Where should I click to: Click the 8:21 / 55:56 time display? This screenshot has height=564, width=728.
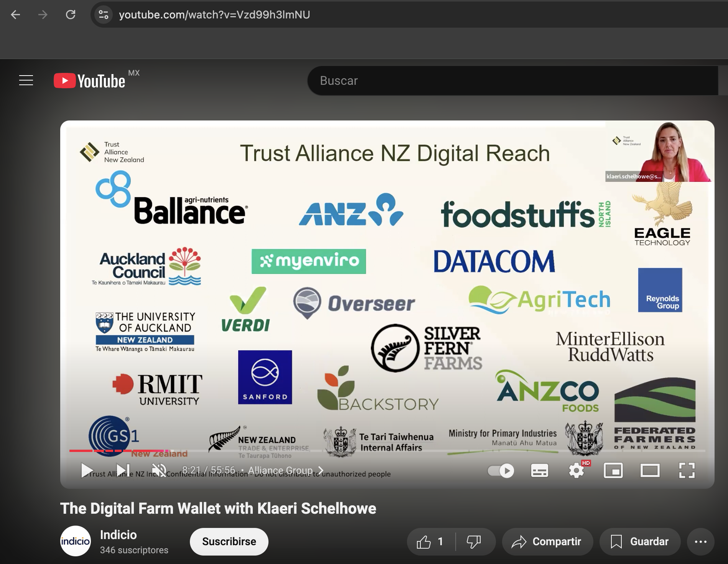pos(209,470)
